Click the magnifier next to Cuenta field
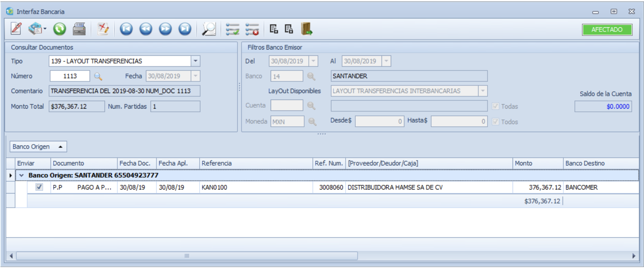644x269 pixels. (311, 106)
